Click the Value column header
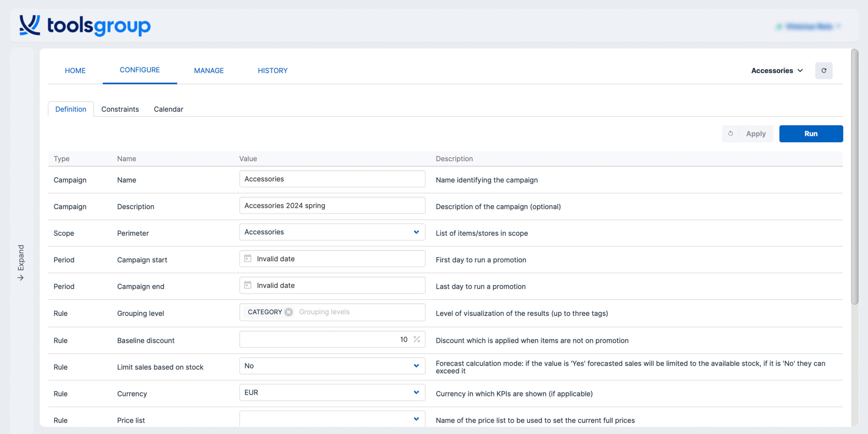This screenshot has height=434, width=868. point(248,158)
